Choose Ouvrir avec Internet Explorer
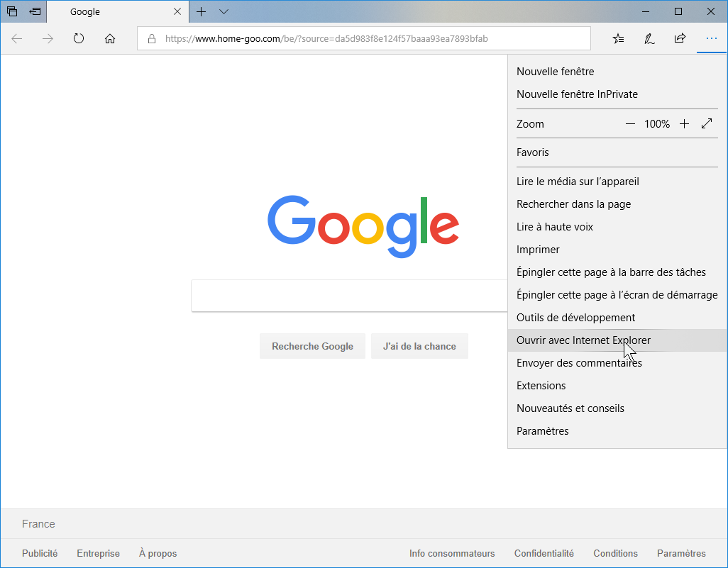 pyautogui.click(x=617, y=340)
